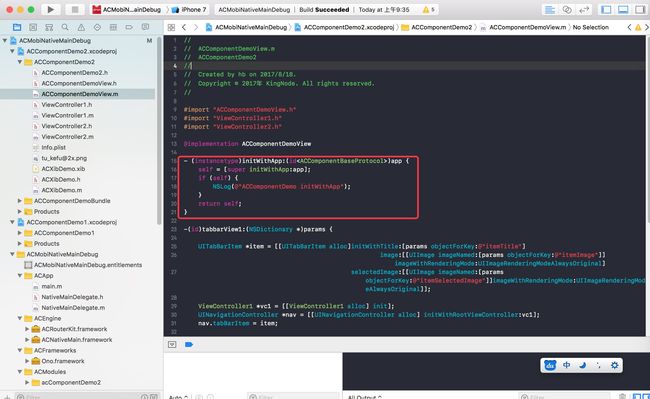Select ViewController2.h file

67,126
